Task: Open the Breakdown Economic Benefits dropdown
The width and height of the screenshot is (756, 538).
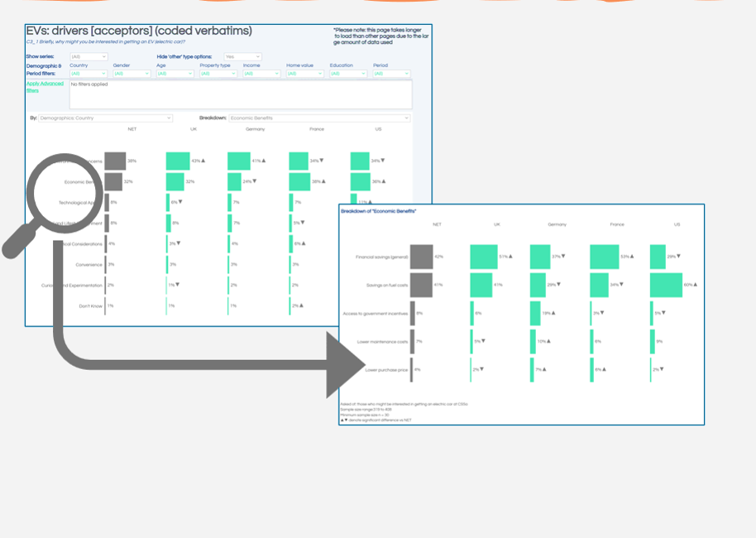Action: click(x=318, y=118)
